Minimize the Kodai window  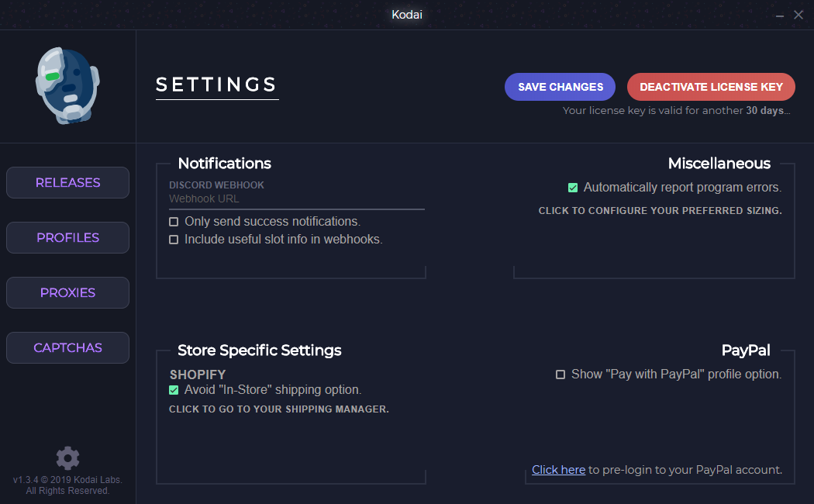(780, 15)
